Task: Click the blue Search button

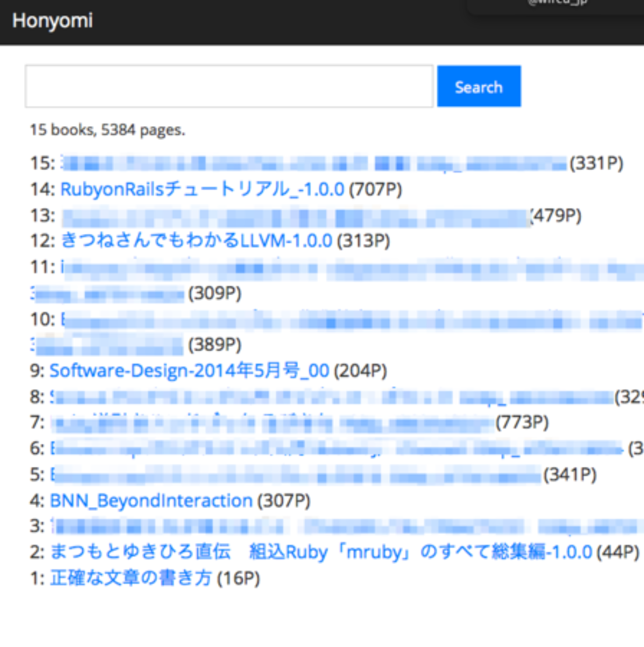Action: click(479, 86)
